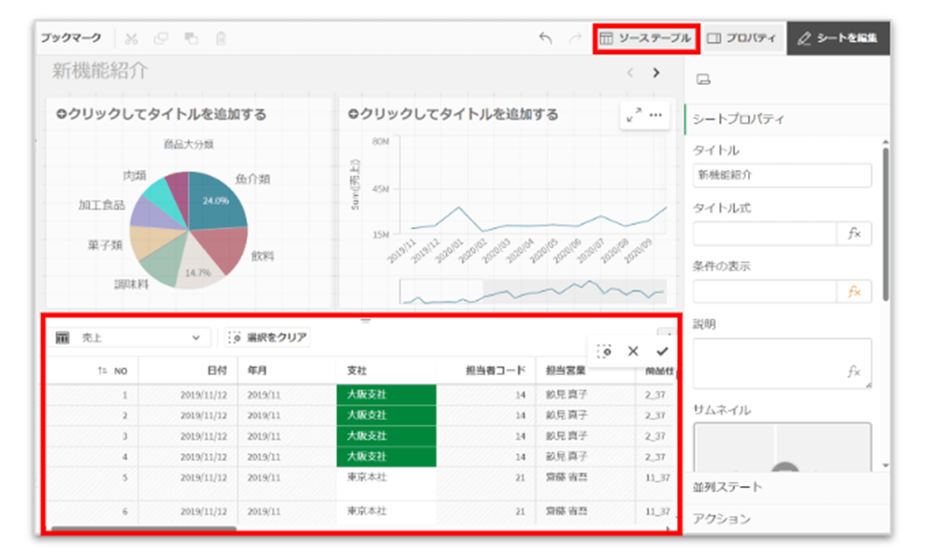935x560 pixels.
Task: Click the cut (scissors) icon in toolbar
Action: (131, 38)
